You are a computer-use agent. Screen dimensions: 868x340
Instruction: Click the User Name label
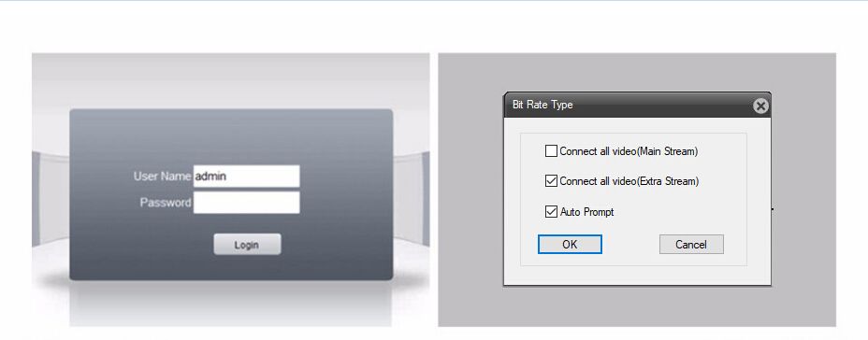click(x=163, y=177)
